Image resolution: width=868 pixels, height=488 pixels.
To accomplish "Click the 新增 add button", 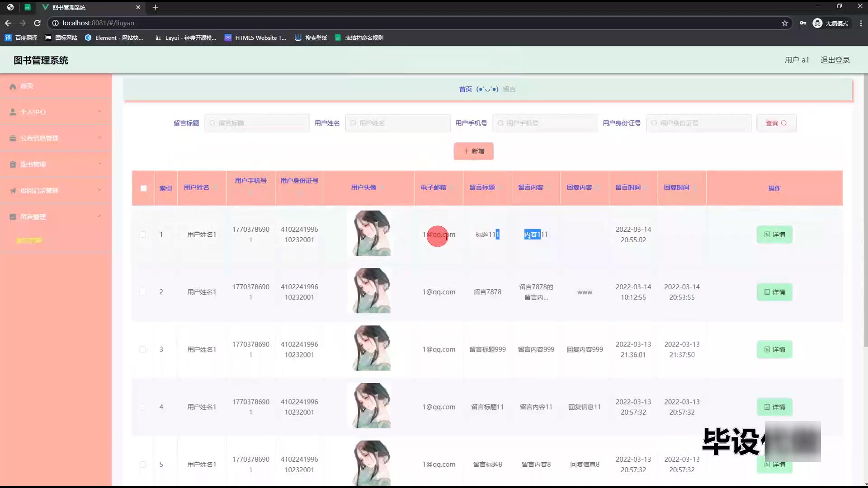I will 473,151.
